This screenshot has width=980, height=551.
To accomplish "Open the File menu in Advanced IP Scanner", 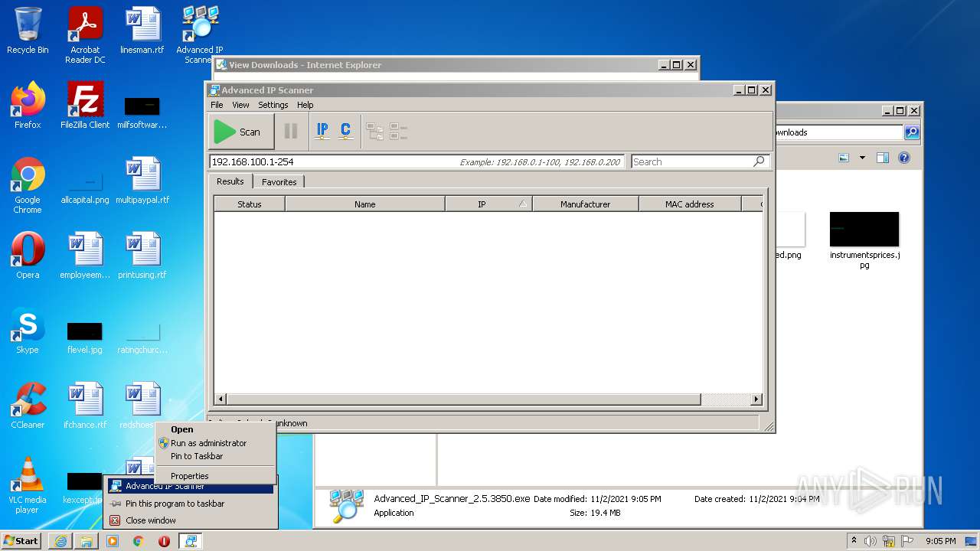I will click(x=217, y=105).
